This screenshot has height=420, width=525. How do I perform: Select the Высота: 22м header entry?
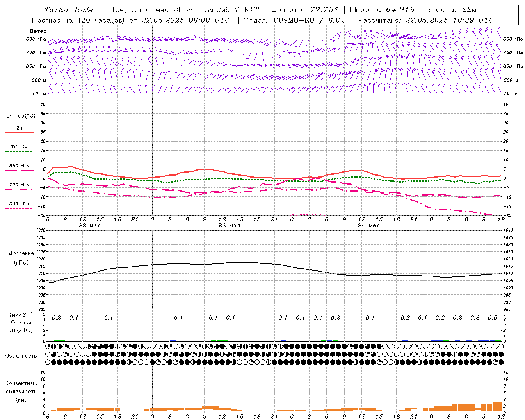click(451, 10)
